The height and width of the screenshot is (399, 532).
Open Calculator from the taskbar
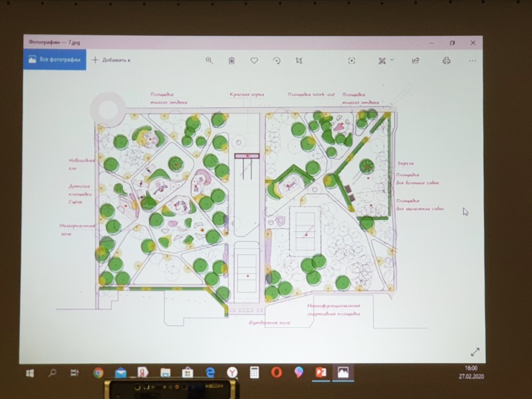coord(254,372)
